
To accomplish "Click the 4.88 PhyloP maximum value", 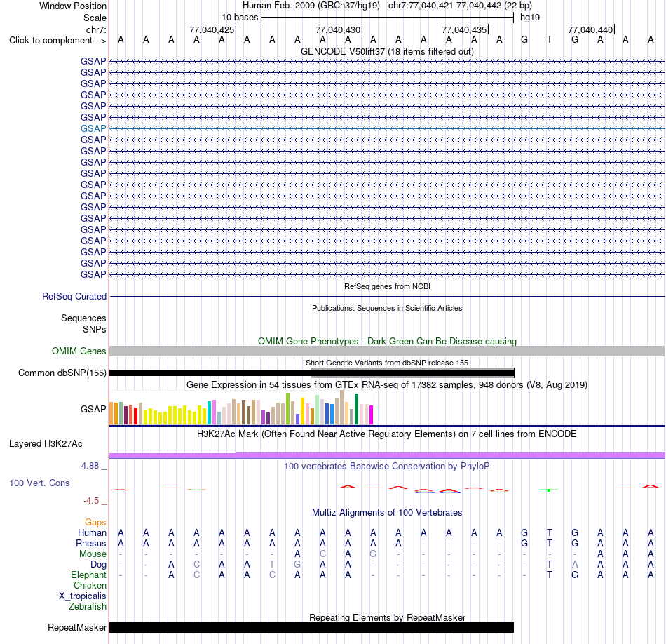I will (x=90, y=466).
